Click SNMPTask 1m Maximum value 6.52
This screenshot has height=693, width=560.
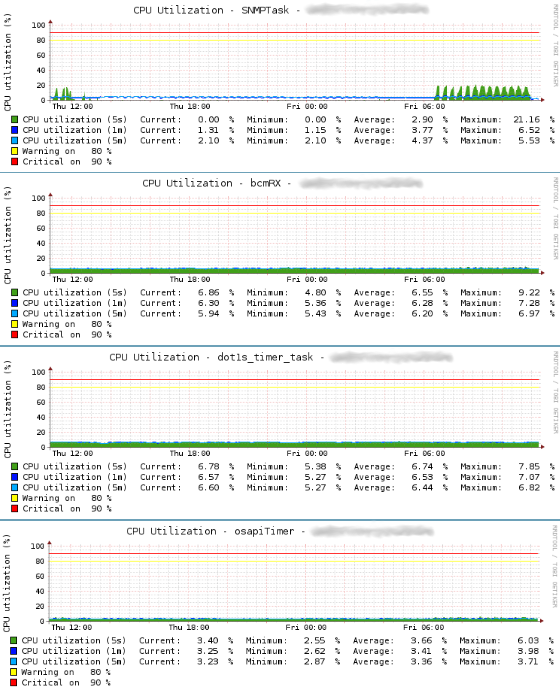529,130
